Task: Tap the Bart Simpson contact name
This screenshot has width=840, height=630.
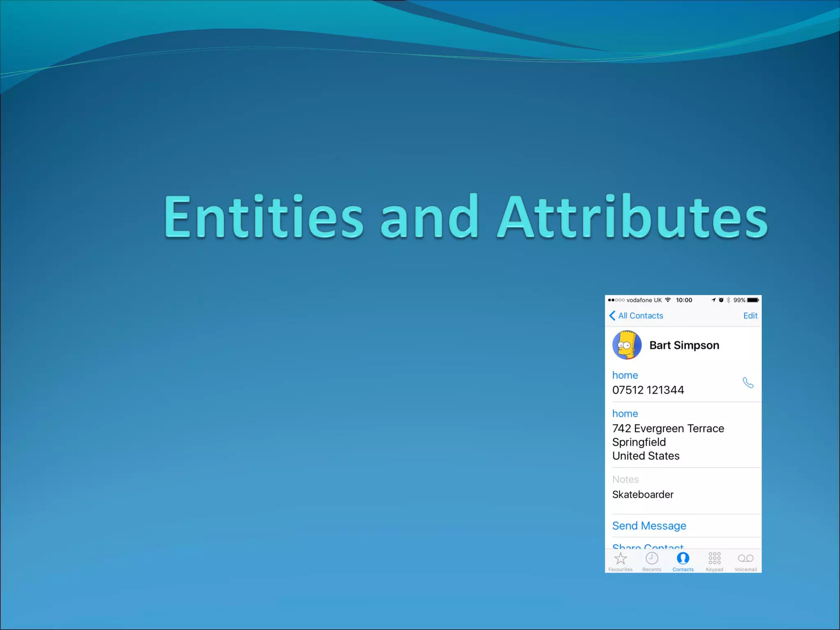Action: point(684,345)
